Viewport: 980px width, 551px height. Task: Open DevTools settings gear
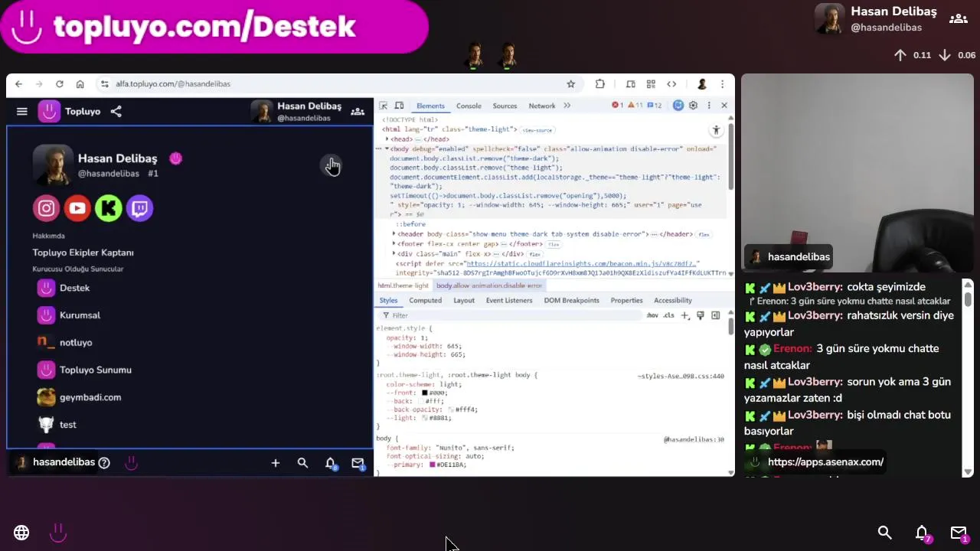point(694,106)
